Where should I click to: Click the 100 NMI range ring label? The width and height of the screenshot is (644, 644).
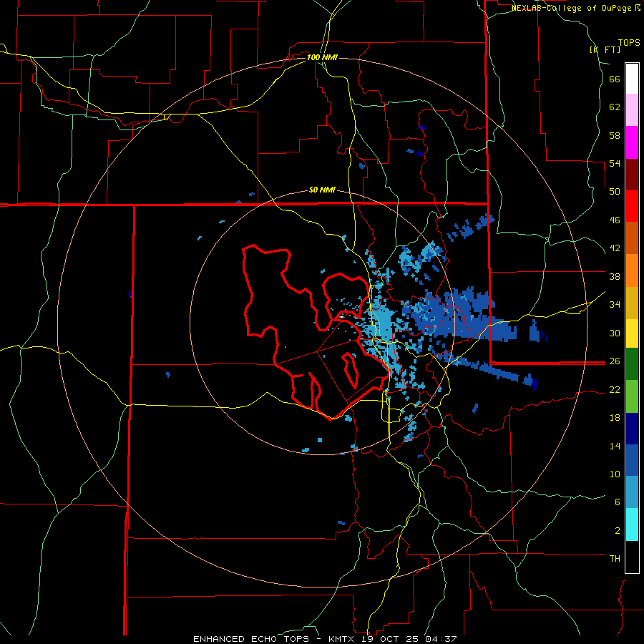click(x=322, y=57)
